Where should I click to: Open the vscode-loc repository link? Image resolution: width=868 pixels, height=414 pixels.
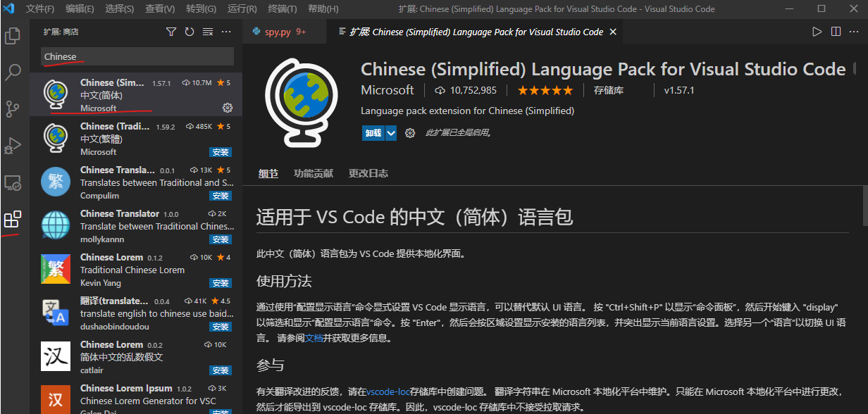click(387, 391)
